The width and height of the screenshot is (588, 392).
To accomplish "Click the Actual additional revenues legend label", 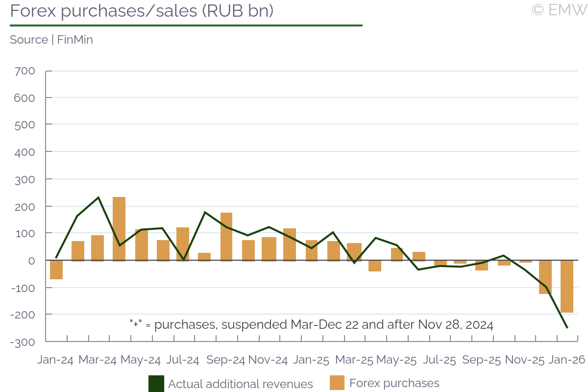I will (240, 384).
